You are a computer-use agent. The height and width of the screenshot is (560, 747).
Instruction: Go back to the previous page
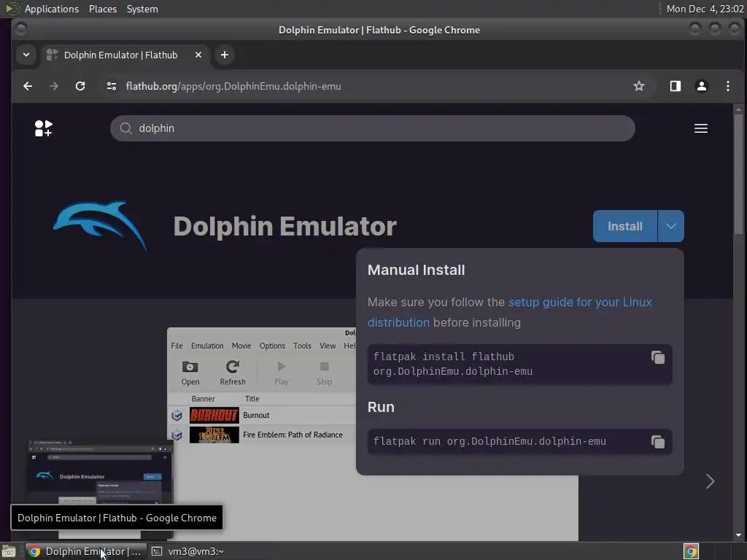point(28,86)
